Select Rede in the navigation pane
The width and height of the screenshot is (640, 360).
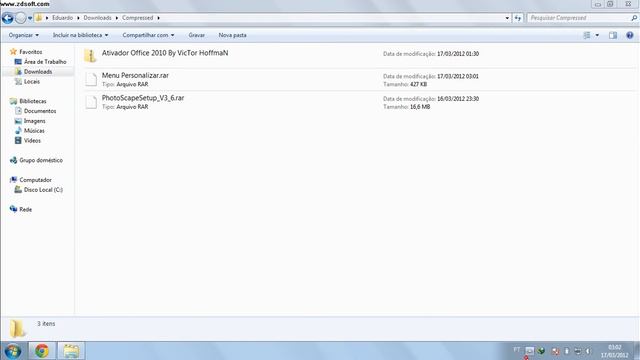[x=25, y=209]
